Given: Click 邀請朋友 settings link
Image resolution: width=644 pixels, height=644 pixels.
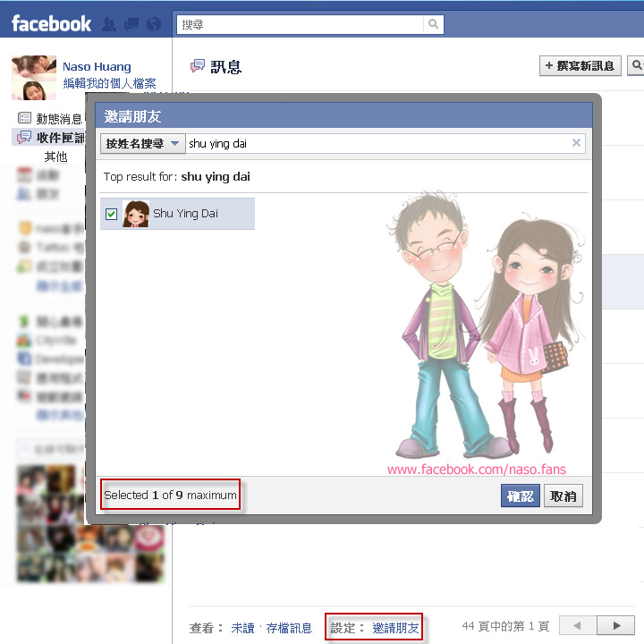Looking at the screenshot, I should point(395,628).
